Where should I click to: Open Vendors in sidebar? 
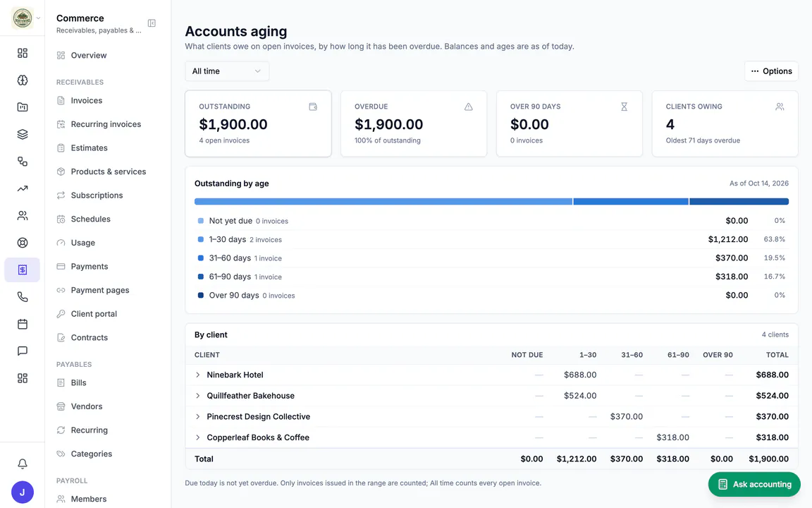point(108,406)
